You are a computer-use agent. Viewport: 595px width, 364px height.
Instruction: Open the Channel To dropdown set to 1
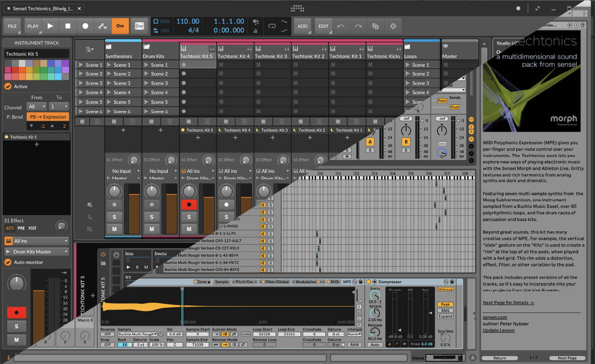[x=59, y=106]
